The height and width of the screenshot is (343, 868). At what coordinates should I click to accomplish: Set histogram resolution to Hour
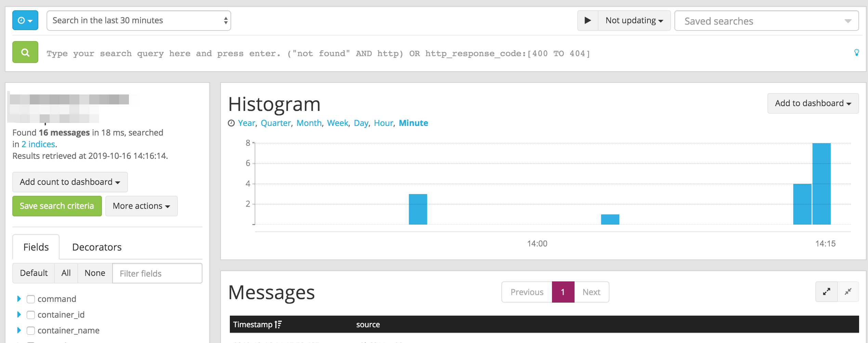coord(383,123)
